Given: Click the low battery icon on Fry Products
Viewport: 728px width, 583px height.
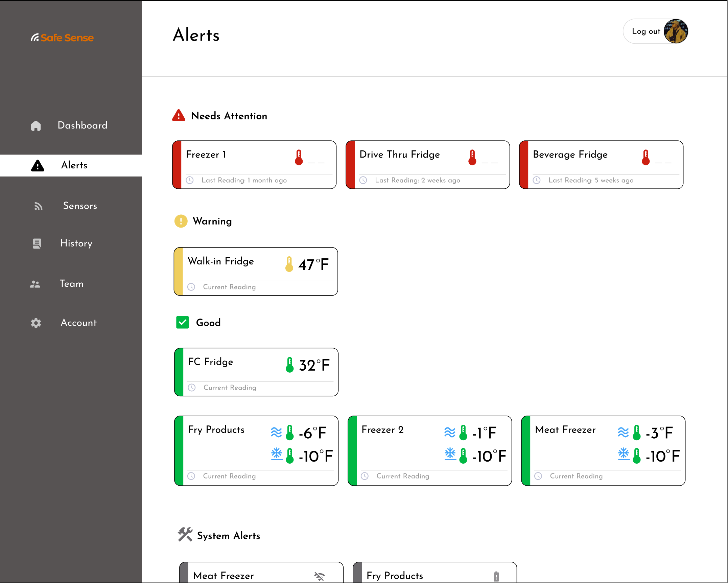Looking at the screenshot, I should tap(496, 576).
